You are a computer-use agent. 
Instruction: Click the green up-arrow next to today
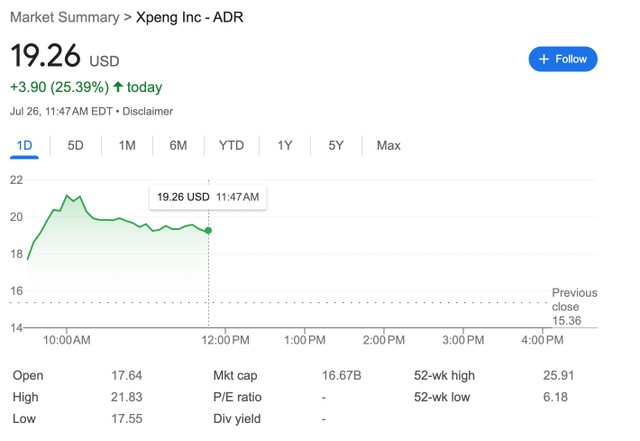[118, 87]
